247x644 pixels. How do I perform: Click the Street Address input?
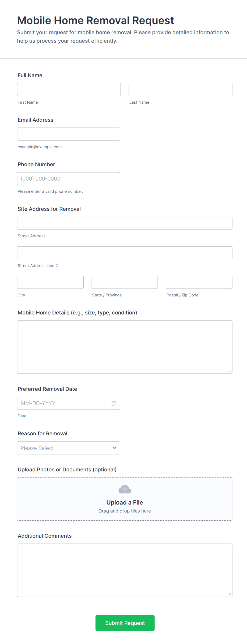pyautogui.click(x=125, y=223)
